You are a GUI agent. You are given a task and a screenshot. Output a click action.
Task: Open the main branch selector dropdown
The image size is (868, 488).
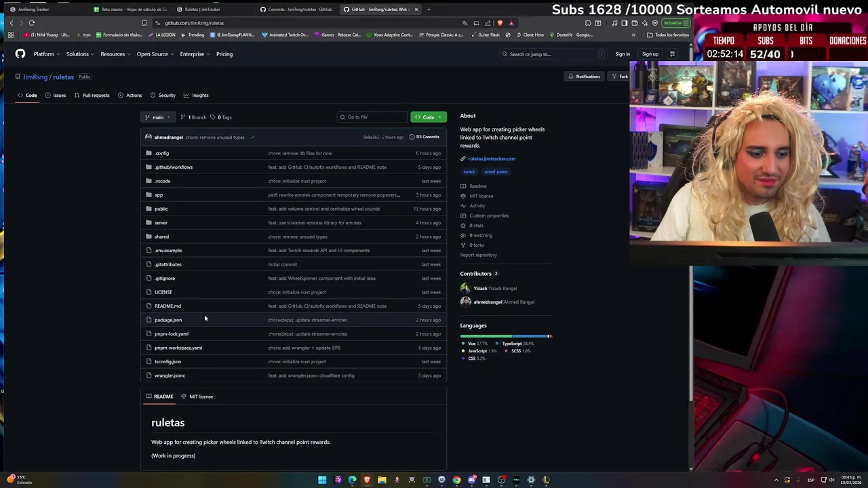tap(158, 117)
